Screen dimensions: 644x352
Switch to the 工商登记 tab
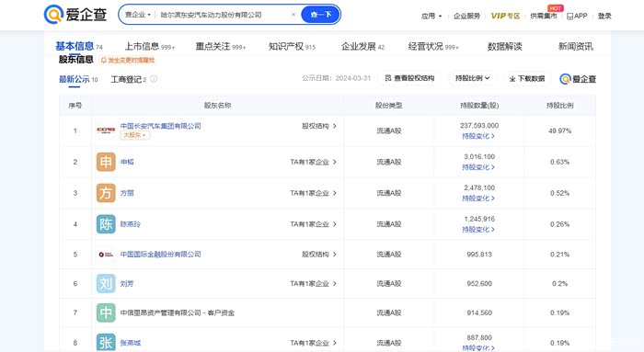click(128, 79)
